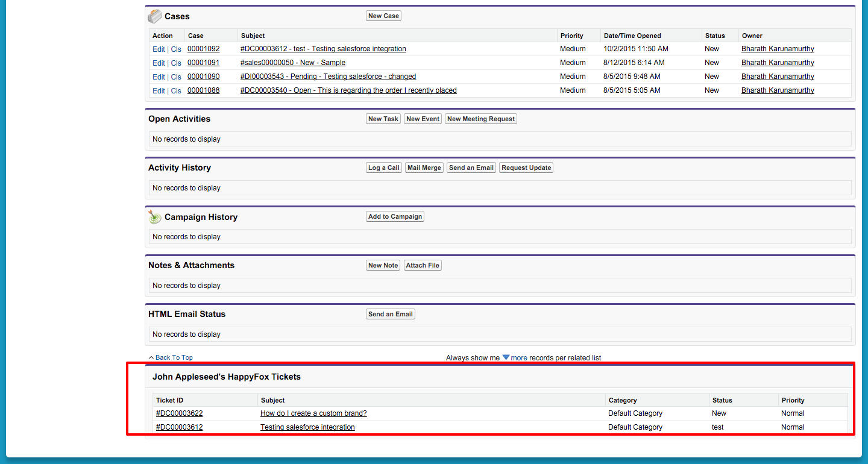The image size is (868, 464).
Task: Click the Request Update button
Action: coord(526,168)
